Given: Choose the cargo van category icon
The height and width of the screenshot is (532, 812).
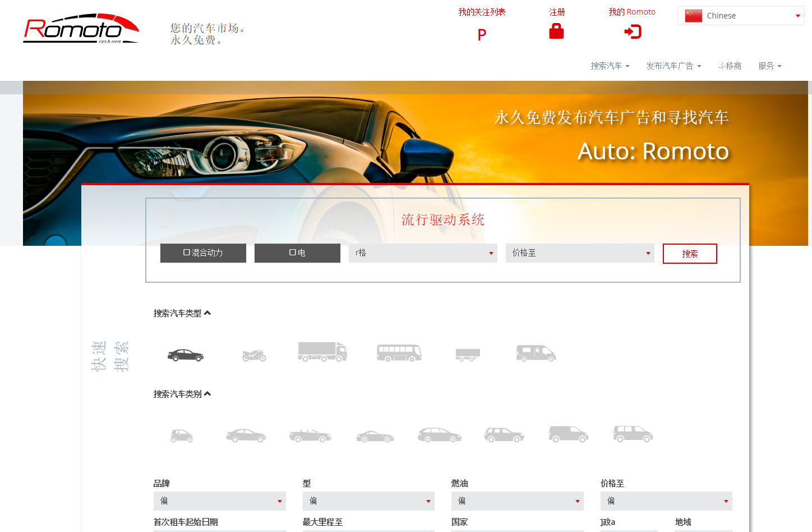Looking at the screenshot, I should pyautogui.click(x=569, y=434).
